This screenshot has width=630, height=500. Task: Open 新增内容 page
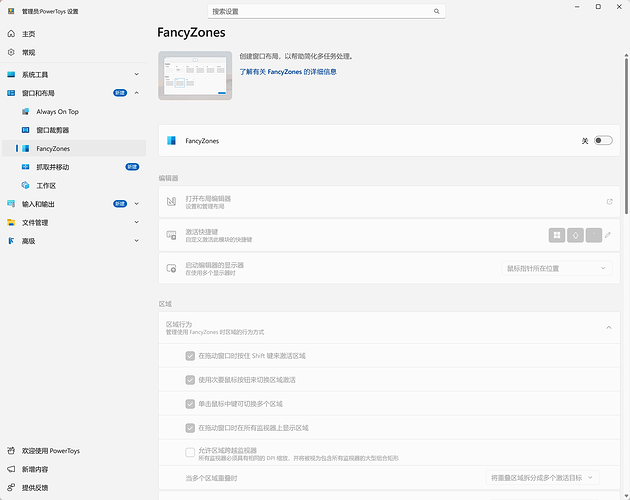[74, 469]
